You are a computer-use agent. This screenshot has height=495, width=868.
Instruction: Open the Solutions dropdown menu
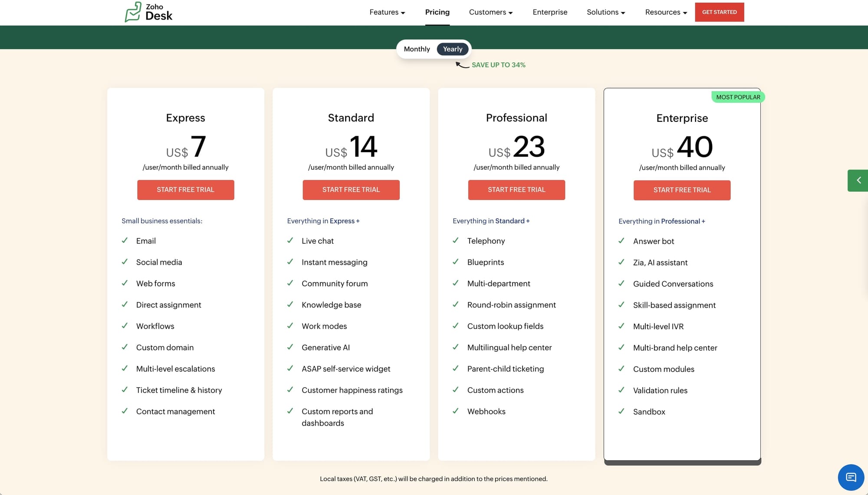pos(606,12)
